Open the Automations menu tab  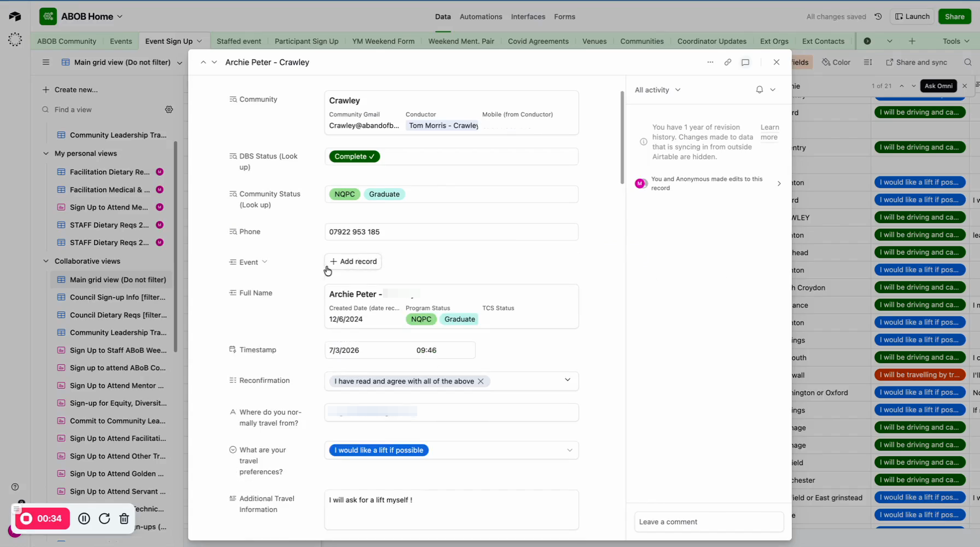(481, 16)
